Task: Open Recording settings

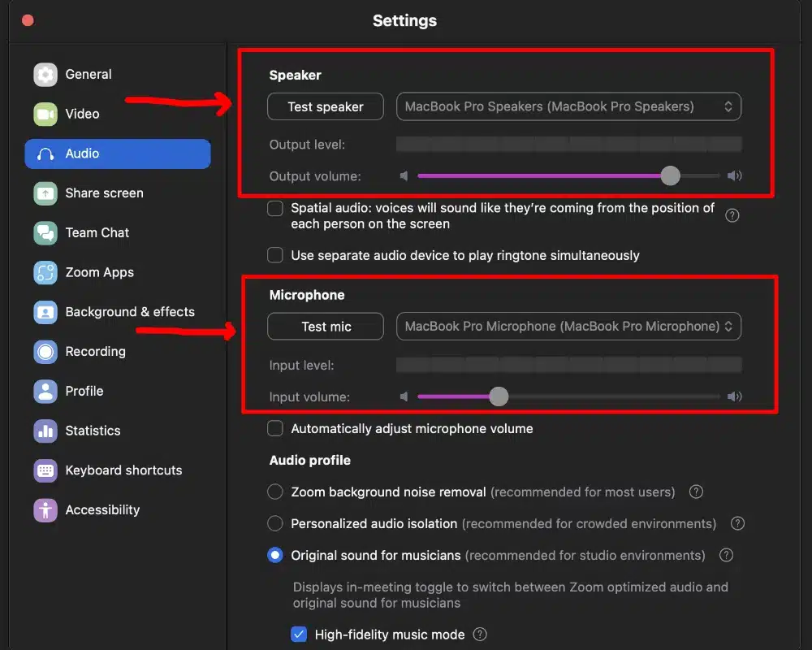Action: coord(118,352)
